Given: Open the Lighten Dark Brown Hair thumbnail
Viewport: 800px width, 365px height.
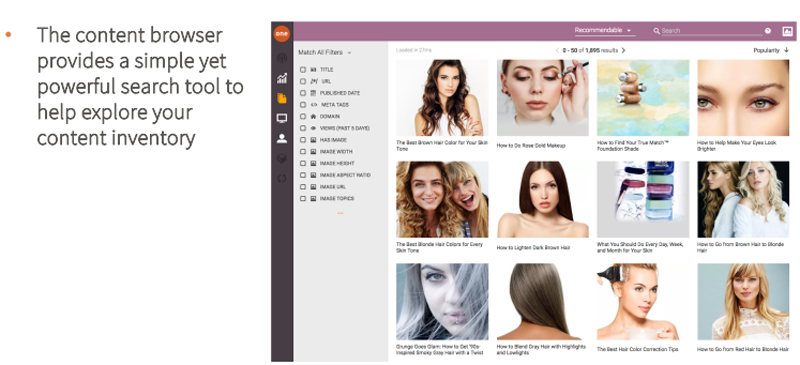Looking at the screenshot, I should tap(542, 199).
